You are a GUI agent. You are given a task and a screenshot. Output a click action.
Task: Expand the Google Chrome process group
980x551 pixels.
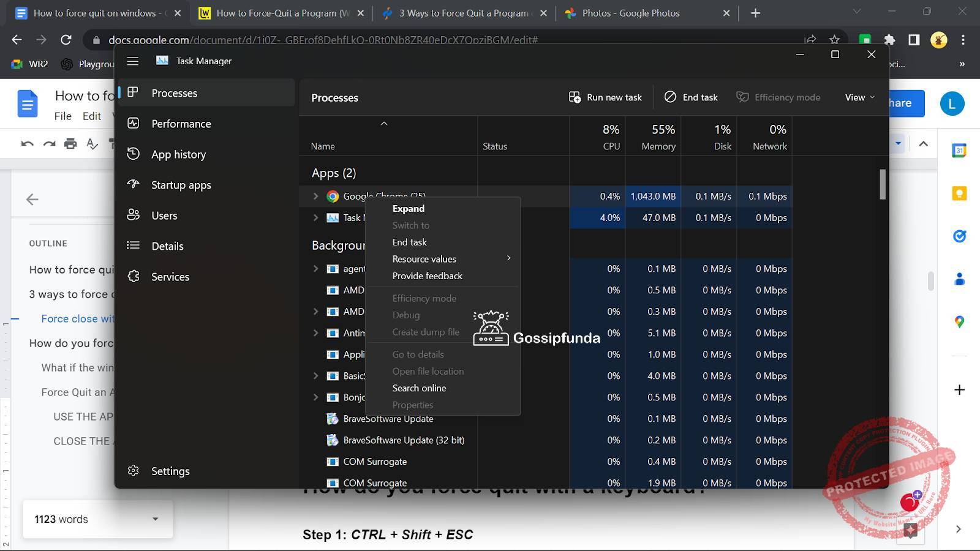(x=315, y=197)
